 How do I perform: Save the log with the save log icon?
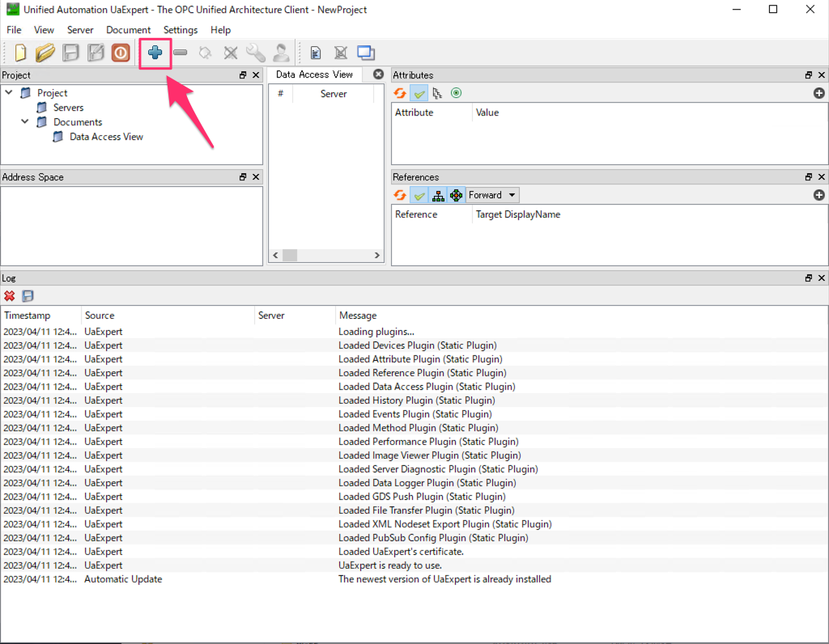pyautogui.click(x=27, y=295)
